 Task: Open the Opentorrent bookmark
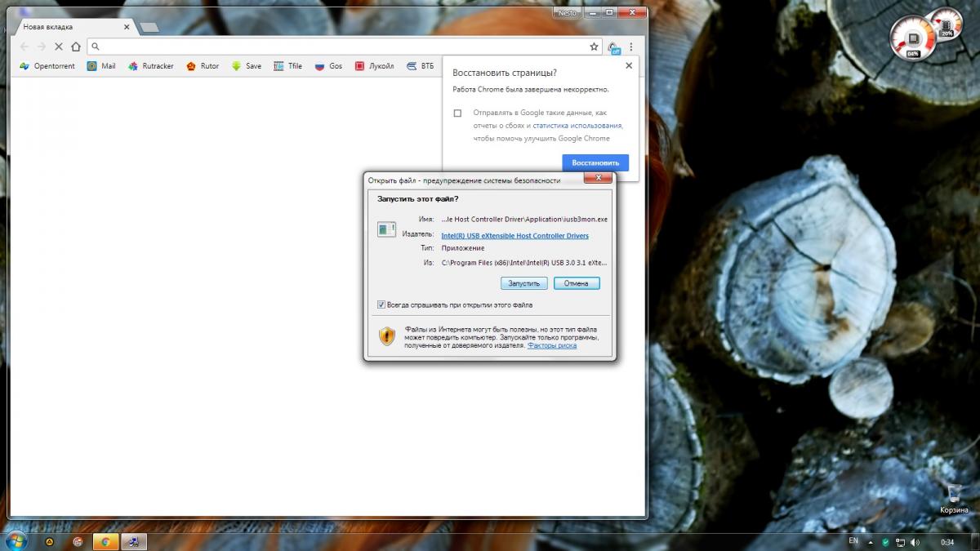click(47, 66)
